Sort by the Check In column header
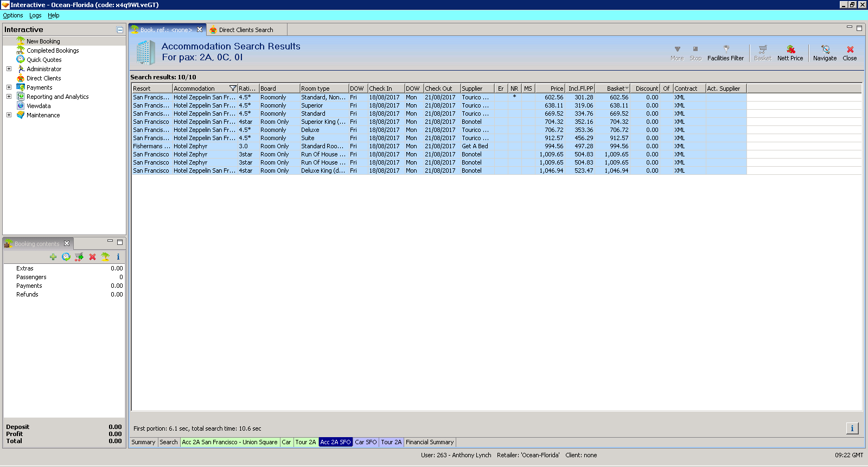 click(x=386, y=89)
